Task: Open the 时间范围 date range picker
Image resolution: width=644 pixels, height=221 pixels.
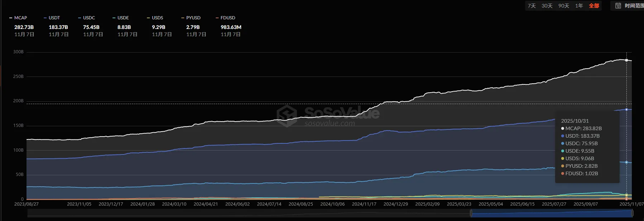Action: (x=634, y=6)
